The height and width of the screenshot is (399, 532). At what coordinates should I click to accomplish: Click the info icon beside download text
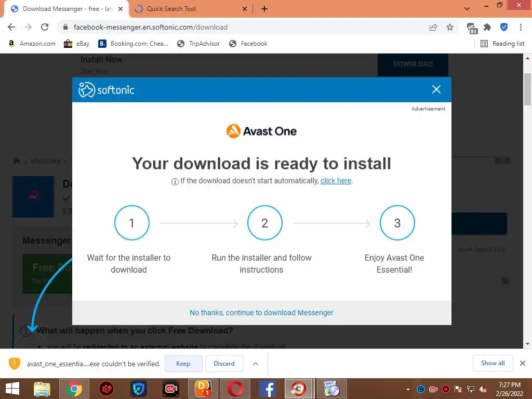click(175, 181)
